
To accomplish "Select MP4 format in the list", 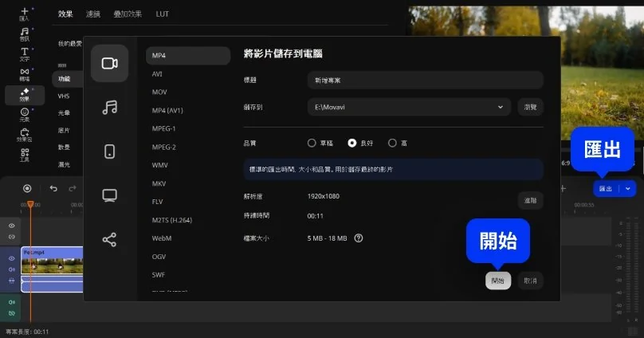I will coord(188,56).
